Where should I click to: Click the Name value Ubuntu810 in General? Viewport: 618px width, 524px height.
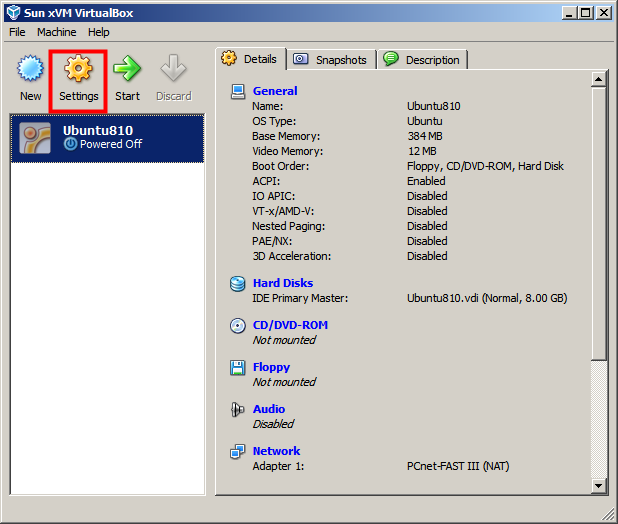pos(434,106)
